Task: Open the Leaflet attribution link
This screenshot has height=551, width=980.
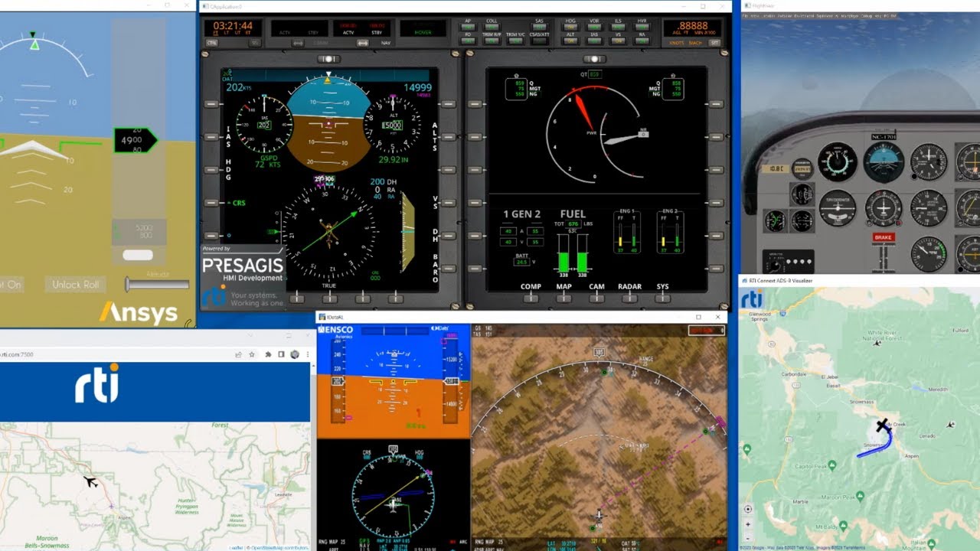Action: pos(237,547)
